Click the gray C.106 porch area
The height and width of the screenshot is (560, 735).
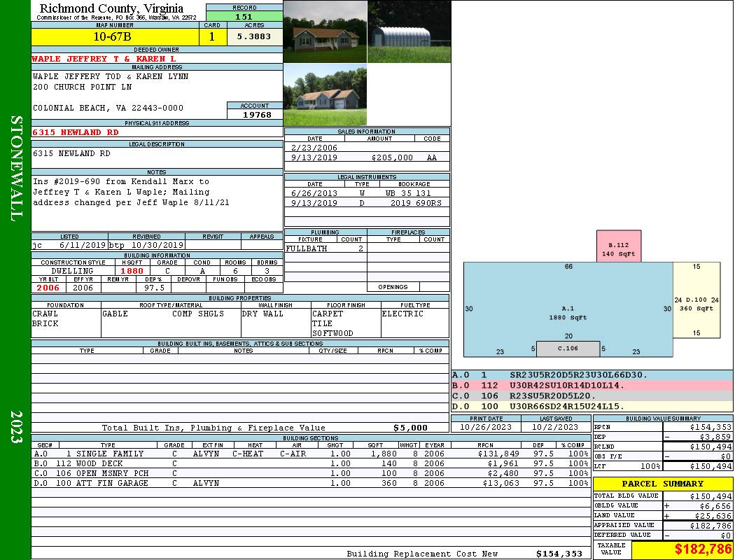(568, 349)
